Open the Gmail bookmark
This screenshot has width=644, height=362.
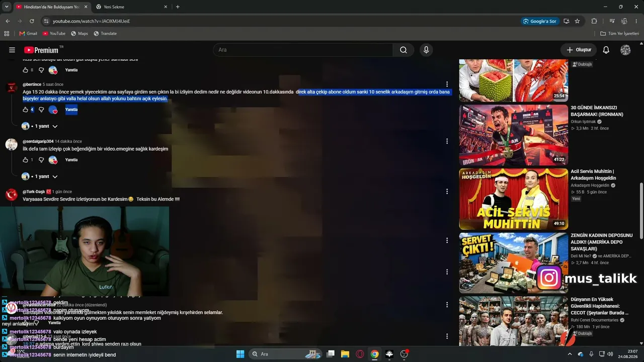(x=28, y=34)
